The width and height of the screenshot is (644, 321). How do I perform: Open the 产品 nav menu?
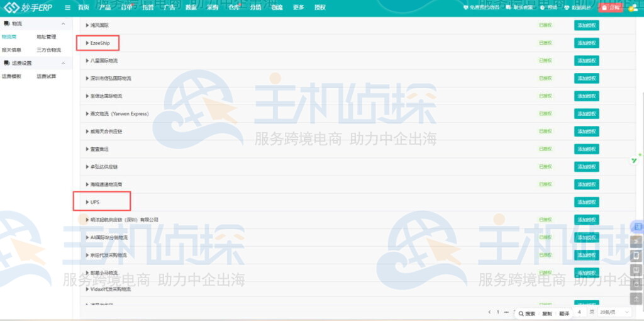click(105, 8)
